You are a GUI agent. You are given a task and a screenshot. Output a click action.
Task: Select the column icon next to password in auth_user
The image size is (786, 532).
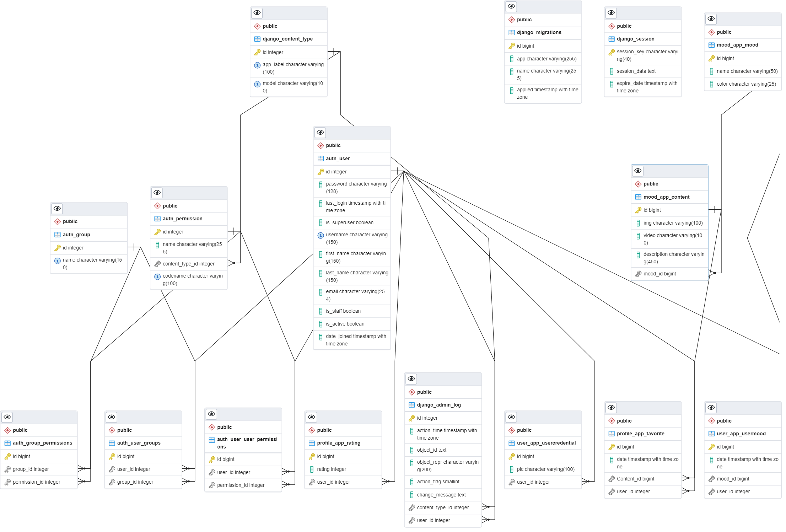(321, 184)
